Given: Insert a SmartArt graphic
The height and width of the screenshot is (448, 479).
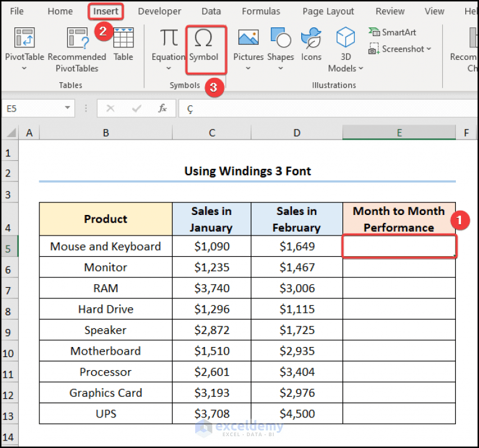Looking at the screenshot, I should [x=392, y=32].
